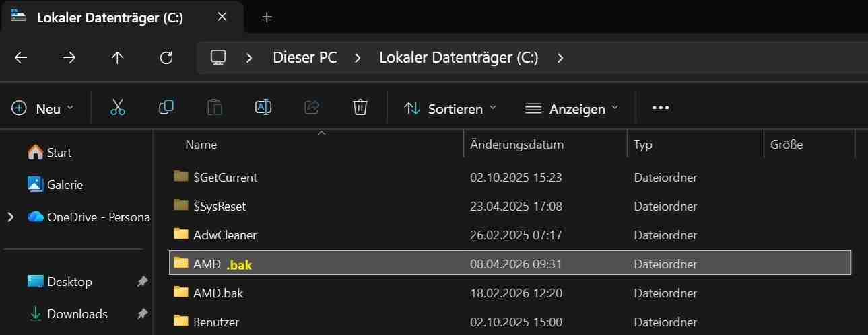Click the Cut scissors icon
868x335 pixels.
pos(118,108)
